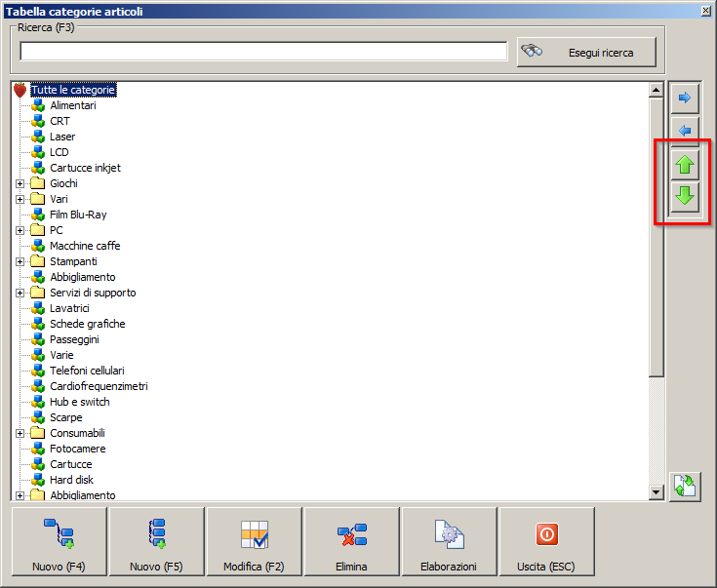Click the Consumabili folder icon
This screenshot has width=717, height=588.
[37, 433]
